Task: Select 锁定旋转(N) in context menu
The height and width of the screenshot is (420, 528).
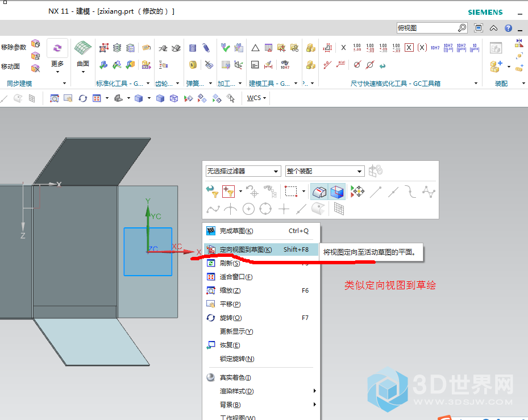Action: point(261,359)
